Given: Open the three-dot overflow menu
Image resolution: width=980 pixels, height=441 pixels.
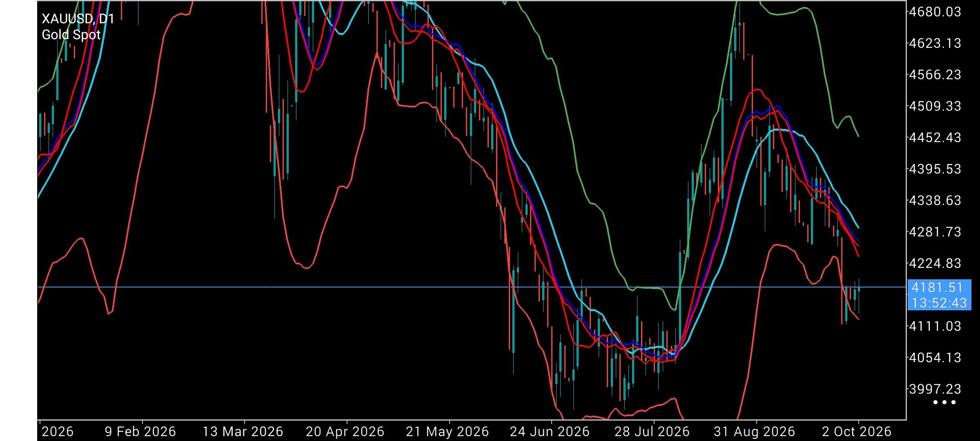Looking at the screenshot, I should click(x=944, y=402).
